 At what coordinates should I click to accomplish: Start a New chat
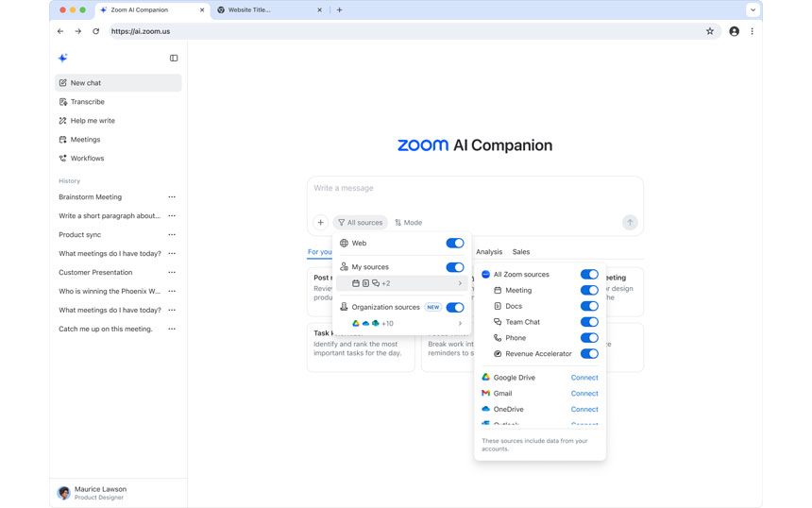(x=118, y=83)
